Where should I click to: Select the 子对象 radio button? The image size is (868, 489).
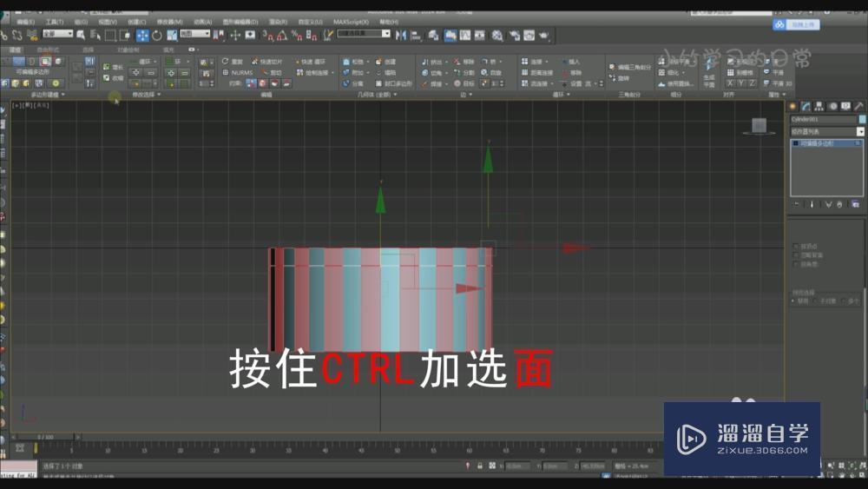pyautogui.click(x=816, y=301)
